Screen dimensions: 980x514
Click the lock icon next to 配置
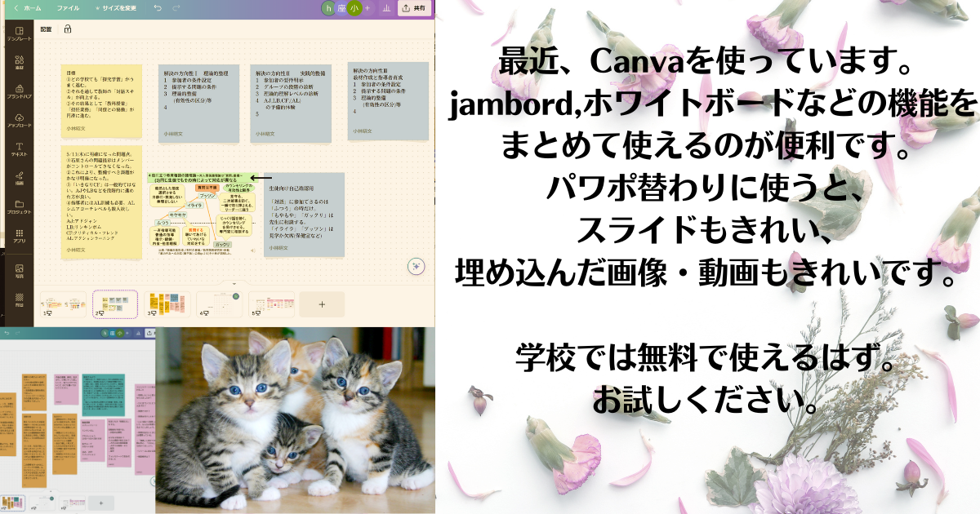68,29
